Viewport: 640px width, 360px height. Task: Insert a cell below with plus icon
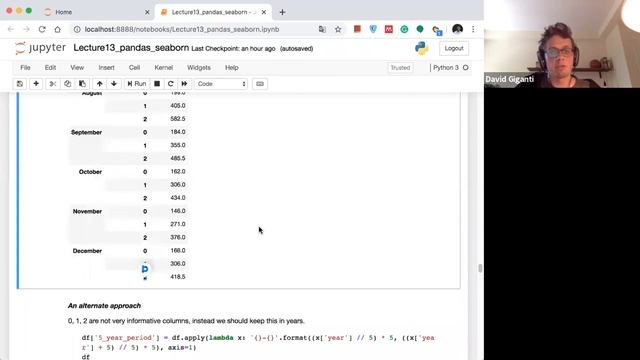point(36,84)
